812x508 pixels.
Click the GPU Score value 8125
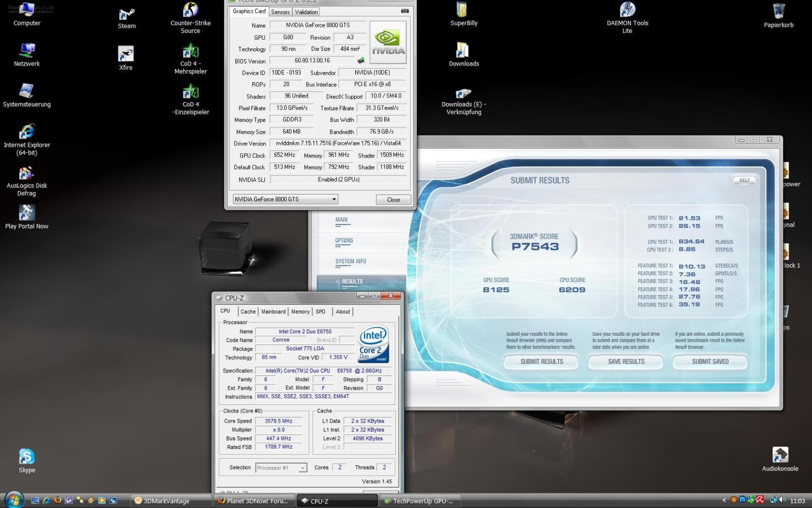(x=496, y=290)
